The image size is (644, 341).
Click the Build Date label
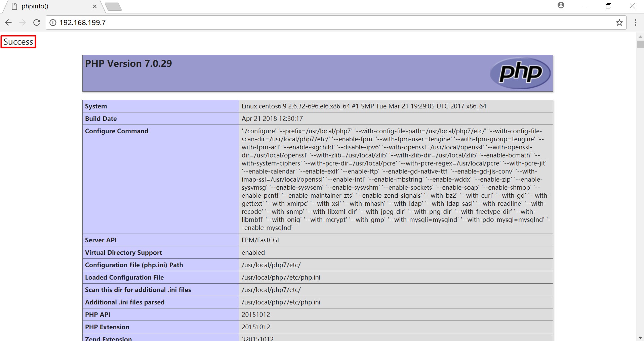coord(101,118)
